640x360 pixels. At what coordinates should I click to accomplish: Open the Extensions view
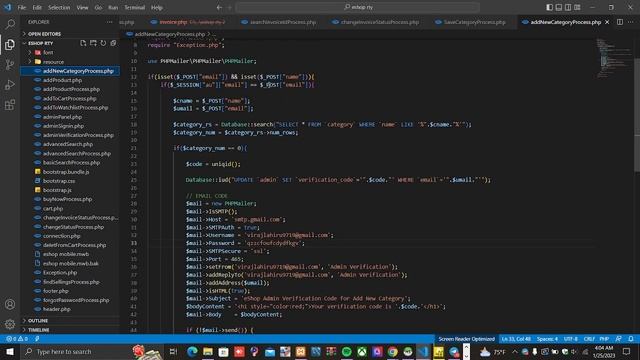pos(10,105)
